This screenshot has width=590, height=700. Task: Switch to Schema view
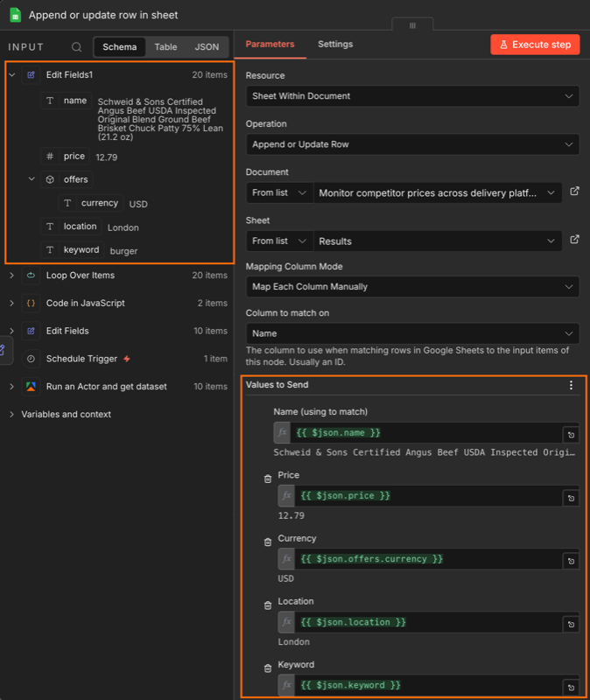[119, 47]
